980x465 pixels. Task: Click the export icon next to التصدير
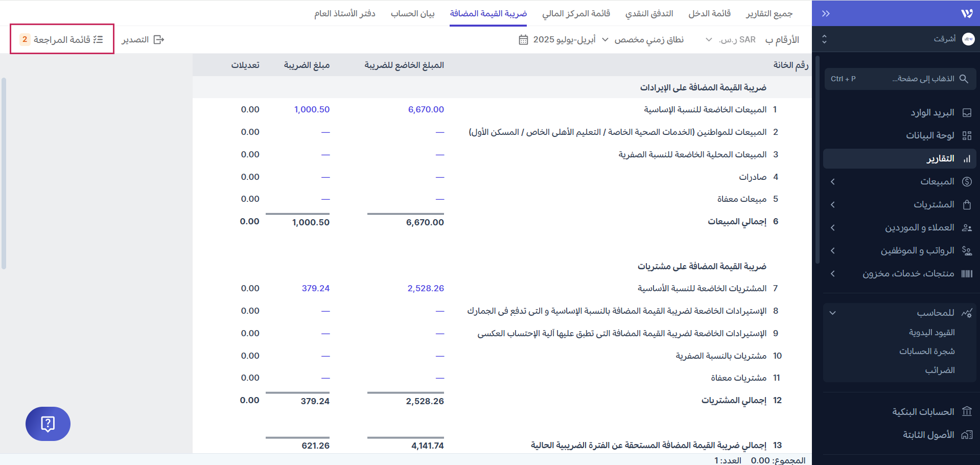159,40
